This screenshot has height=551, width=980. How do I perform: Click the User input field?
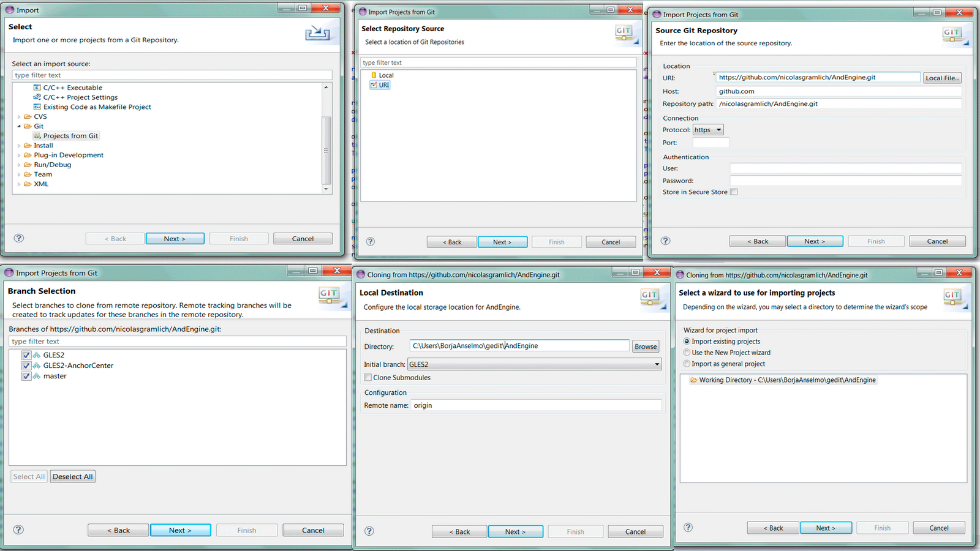coord(846,168)
